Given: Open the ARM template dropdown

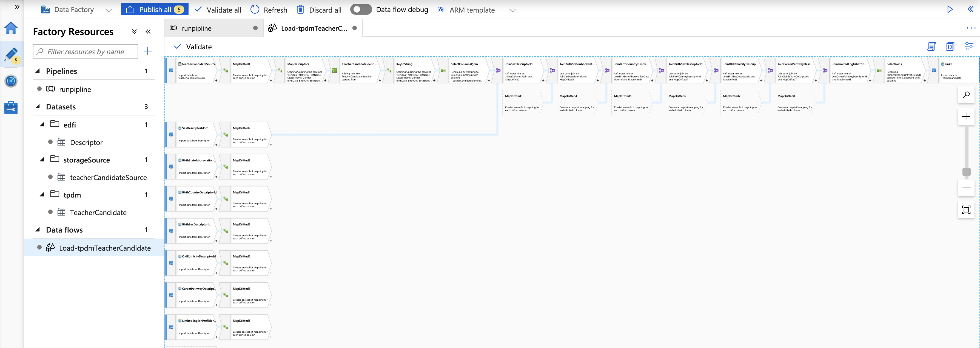Looking at the screenshot, I should click(512, 10).
